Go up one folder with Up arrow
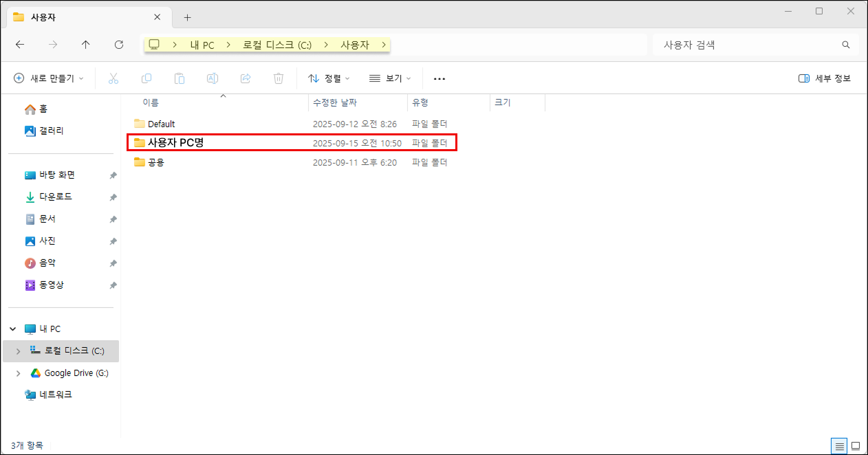This screenshot has height=455, width=868. pos(86,45)
